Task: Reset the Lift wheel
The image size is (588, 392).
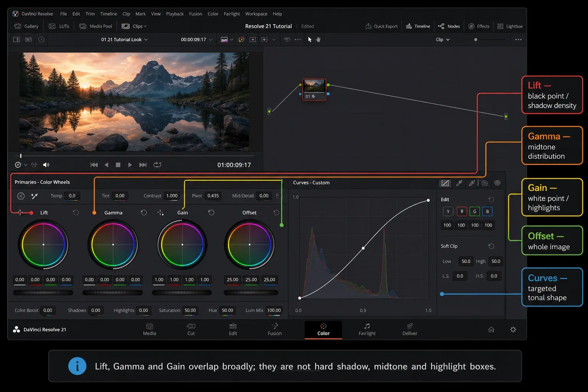Action: pyautogui.click(x=76, y=212)
